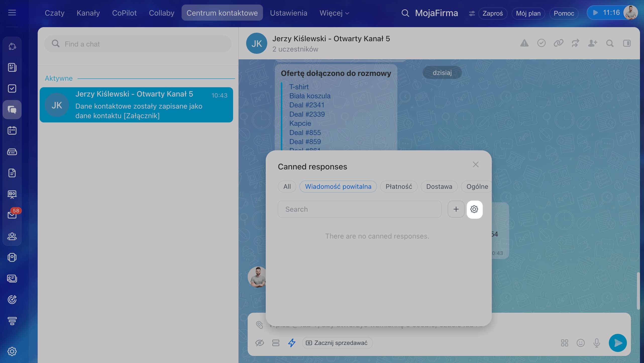The width and height of the screenshot is (644, 363).
Task: Add participant to the chat
Action: click(x=592, y=43)
